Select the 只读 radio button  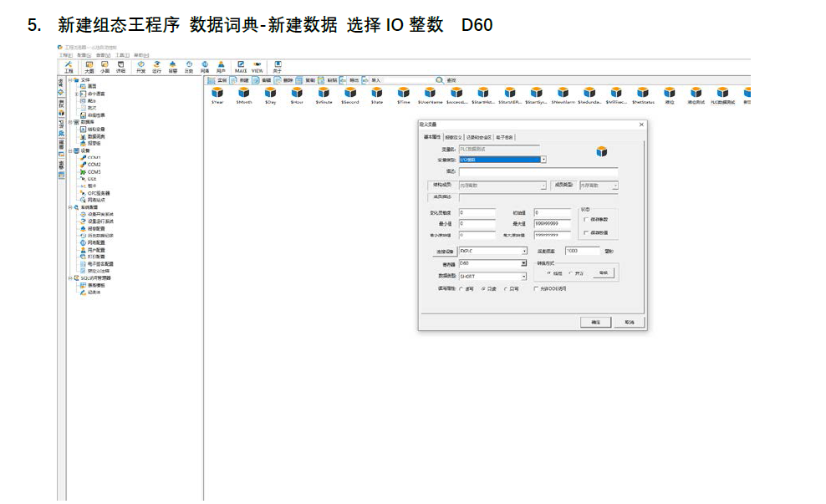click(483, 288)
